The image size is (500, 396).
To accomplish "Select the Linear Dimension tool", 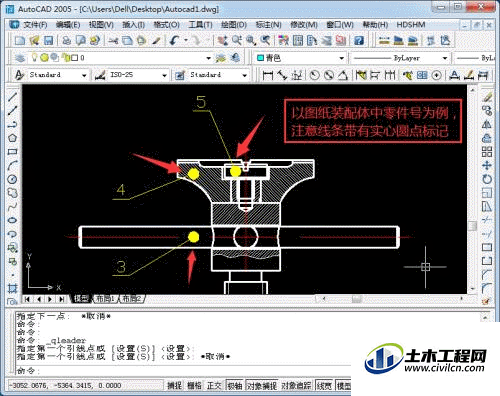I will 267,75.
